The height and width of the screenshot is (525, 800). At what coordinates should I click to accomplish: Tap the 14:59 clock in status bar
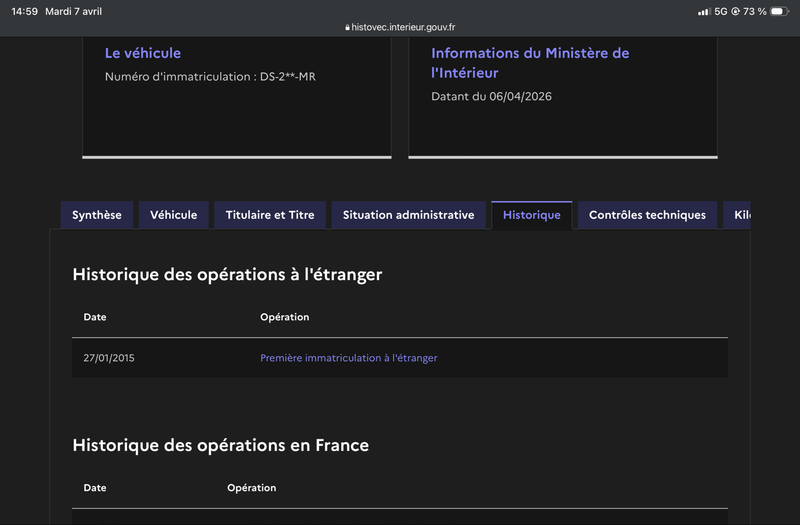[x=24, y=11]
